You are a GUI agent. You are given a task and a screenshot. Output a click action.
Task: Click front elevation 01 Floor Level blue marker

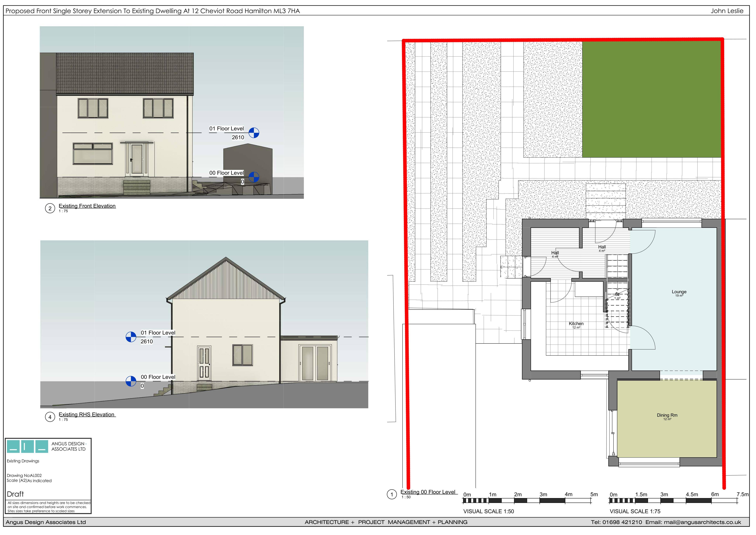point(254,133)
